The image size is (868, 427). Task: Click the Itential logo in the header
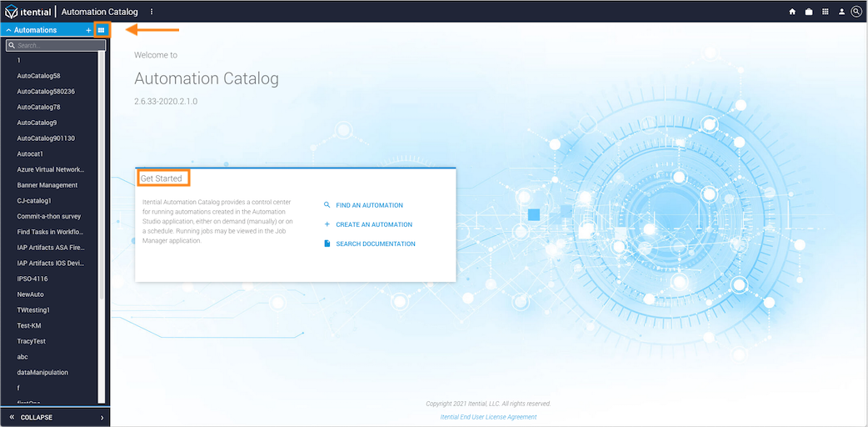click(27, 12)
